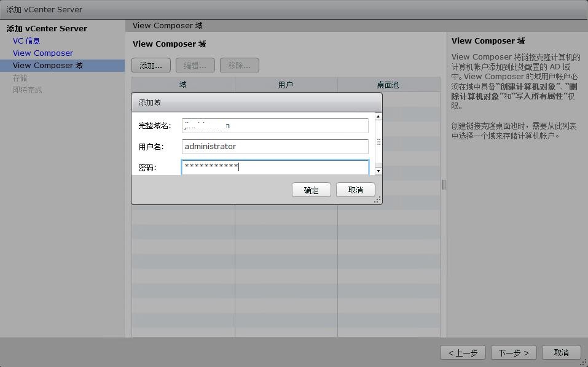
Task: Open the View Composer step in the sidebar
Action: coord(43,53)
